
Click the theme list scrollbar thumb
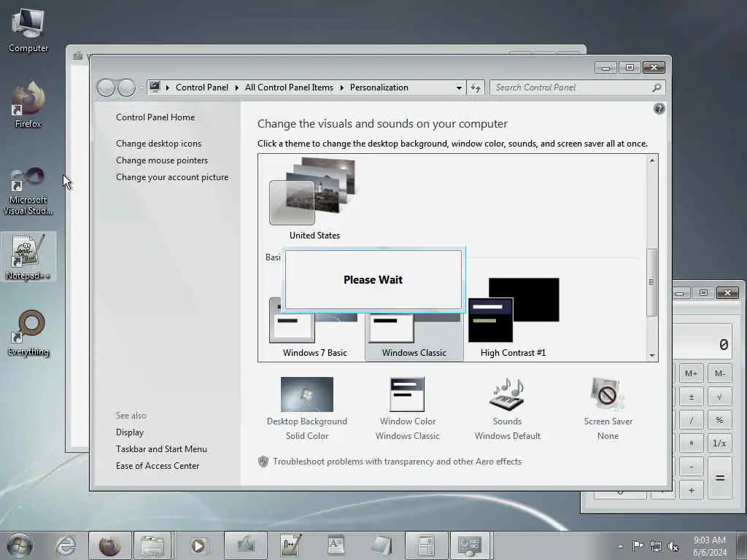(x=651, y=282)
